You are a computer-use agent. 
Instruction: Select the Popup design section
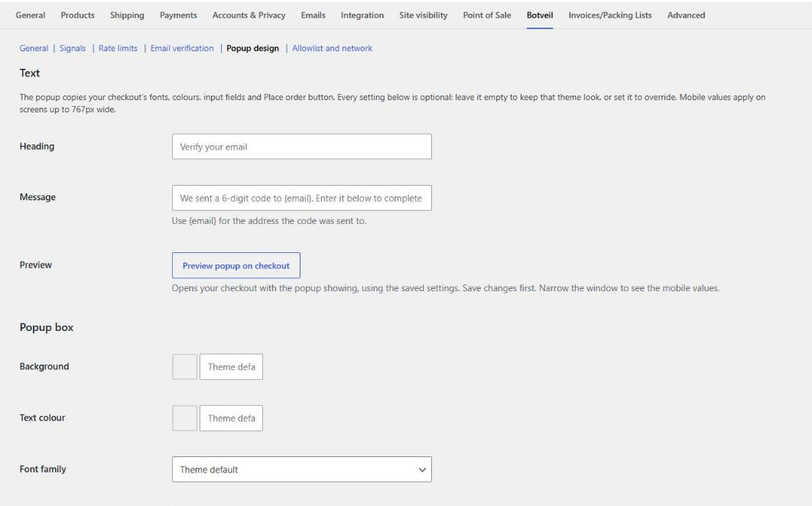pos(253,48)
